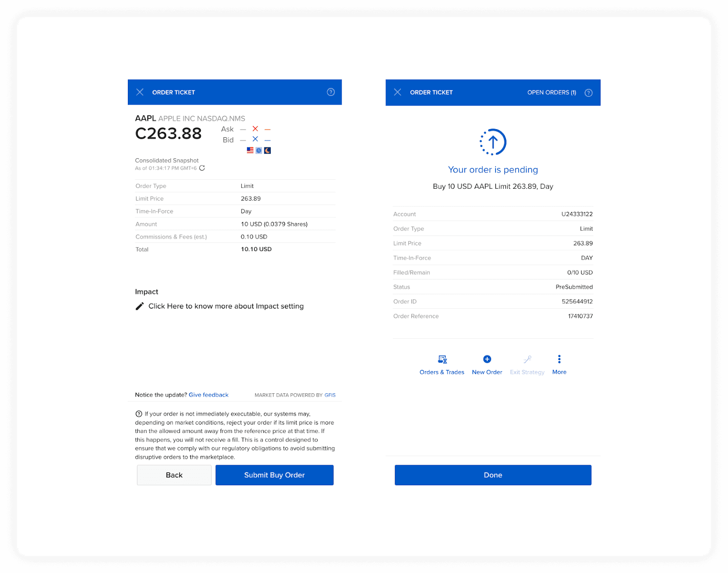This screenshot has width=728, height=573.
Task: Open the GFIS market data link
Action: coord(330,395)
